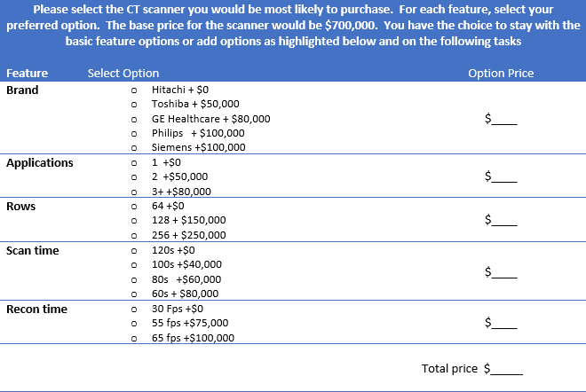Click the Option Price column header
Viewport: 586px width, 392px height.
click(x=501, y=74)
